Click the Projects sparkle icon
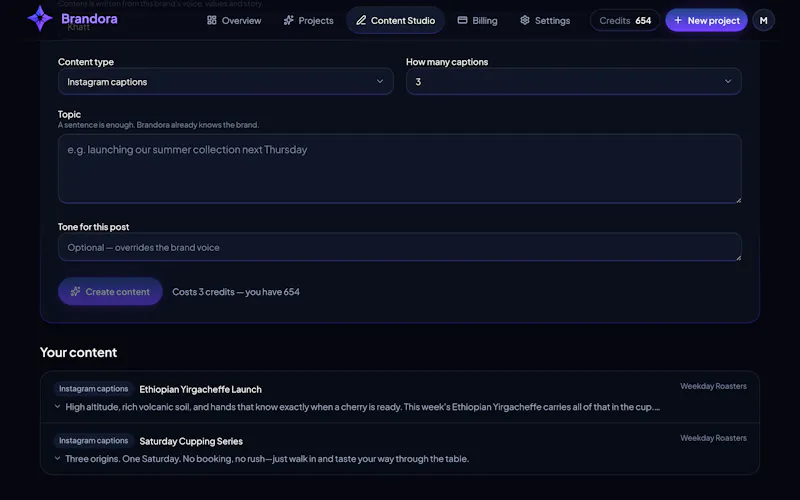This screenshot has height=500, width=800. click(x=288, y=20)
